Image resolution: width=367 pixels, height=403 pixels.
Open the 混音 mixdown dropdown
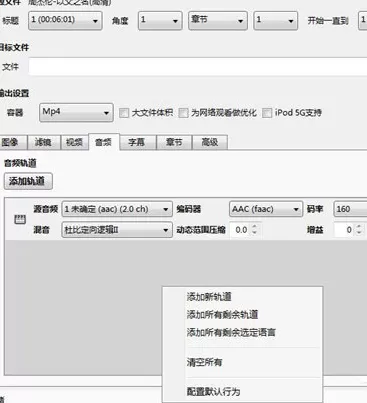[117, 230]
